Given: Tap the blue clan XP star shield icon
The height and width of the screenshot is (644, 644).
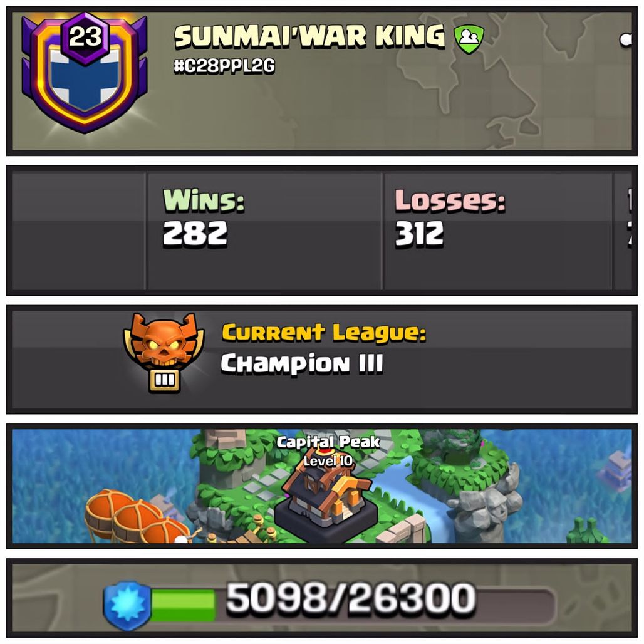Looking at the screenshot, I should 127,605.
